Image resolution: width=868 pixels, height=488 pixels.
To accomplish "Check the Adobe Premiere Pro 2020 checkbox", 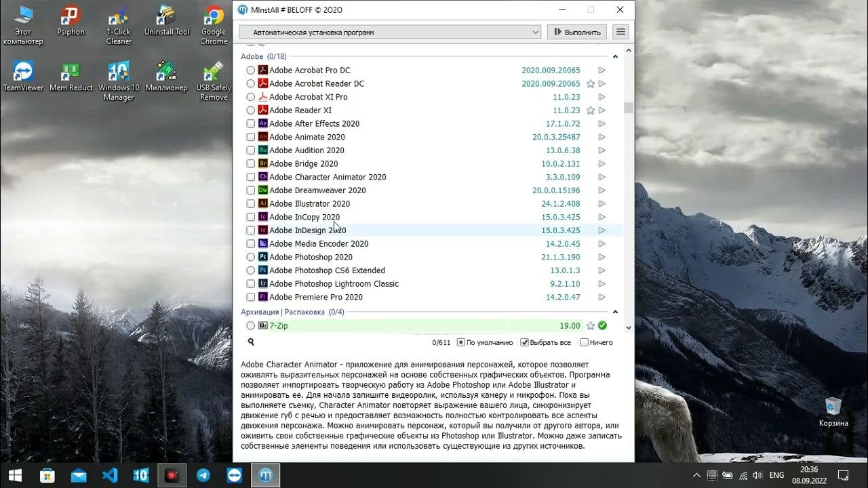I will [x=251, y=297].
